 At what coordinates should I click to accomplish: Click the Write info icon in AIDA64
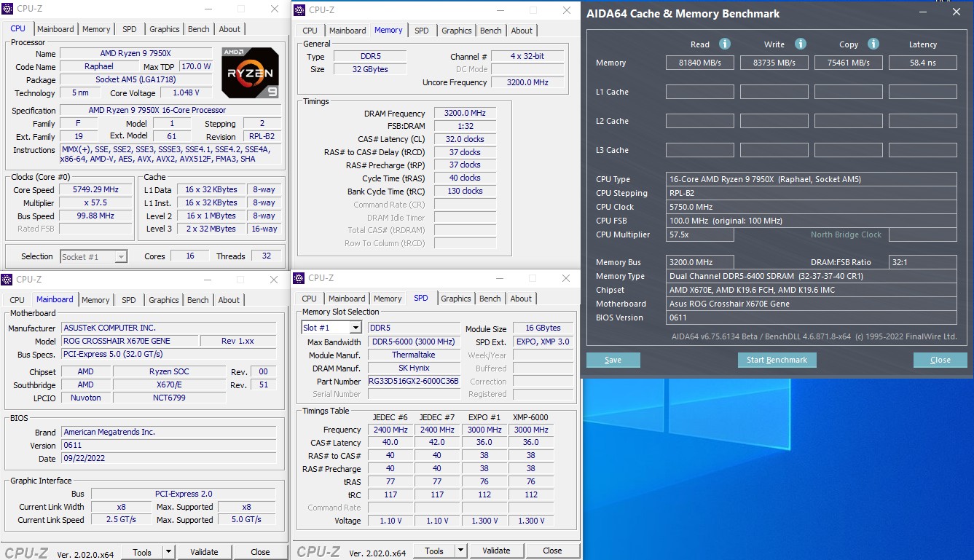[800, 44]
